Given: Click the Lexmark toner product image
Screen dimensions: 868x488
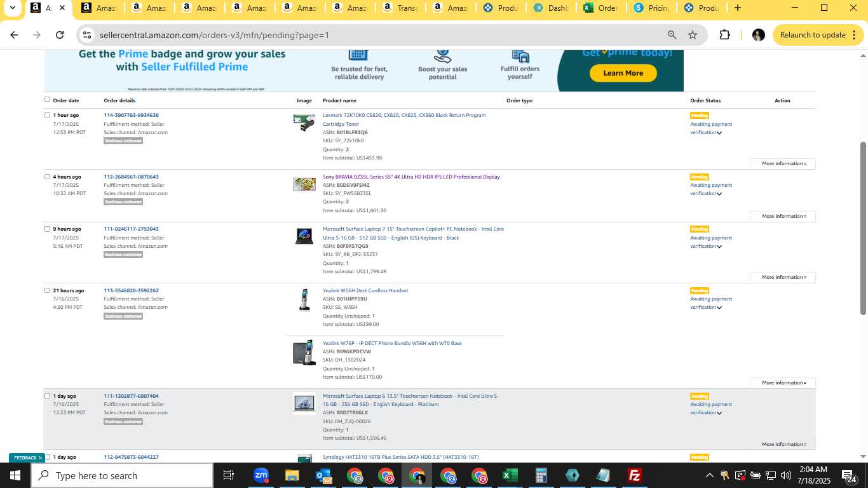Looking at the screenshot, I should pos(304,122).
